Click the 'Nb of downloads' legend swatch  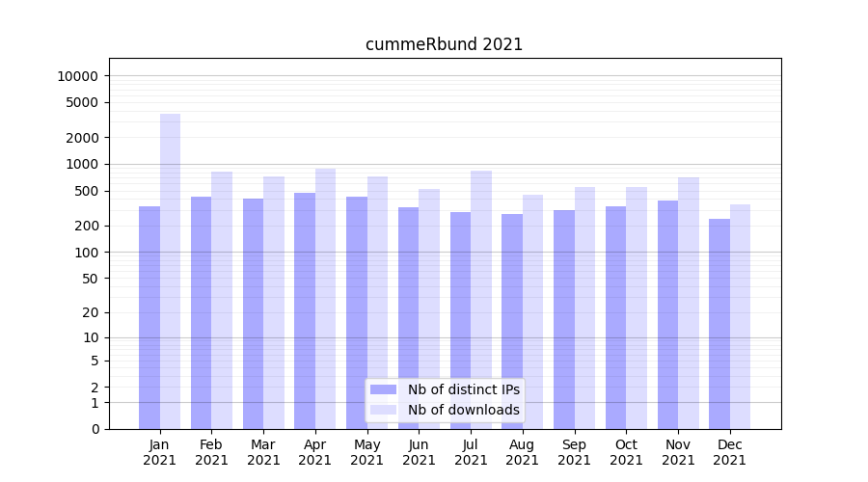tap(384, 410)
